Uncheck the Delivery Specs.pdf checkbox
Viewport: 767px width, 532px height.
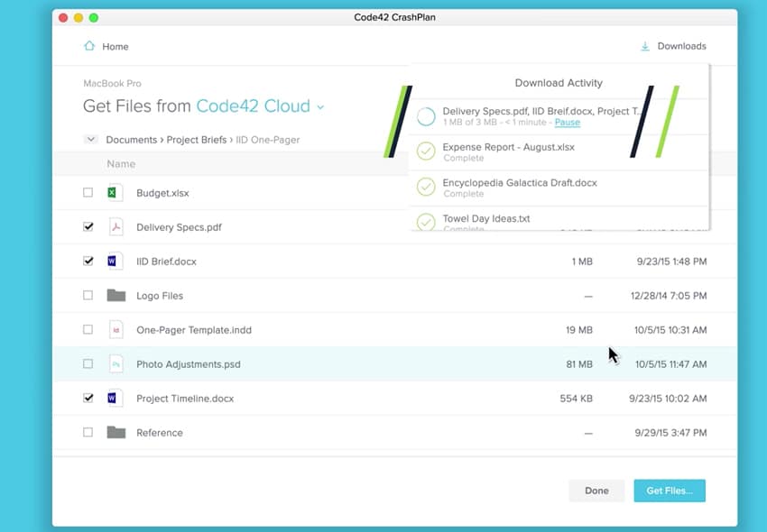[88, 226]
